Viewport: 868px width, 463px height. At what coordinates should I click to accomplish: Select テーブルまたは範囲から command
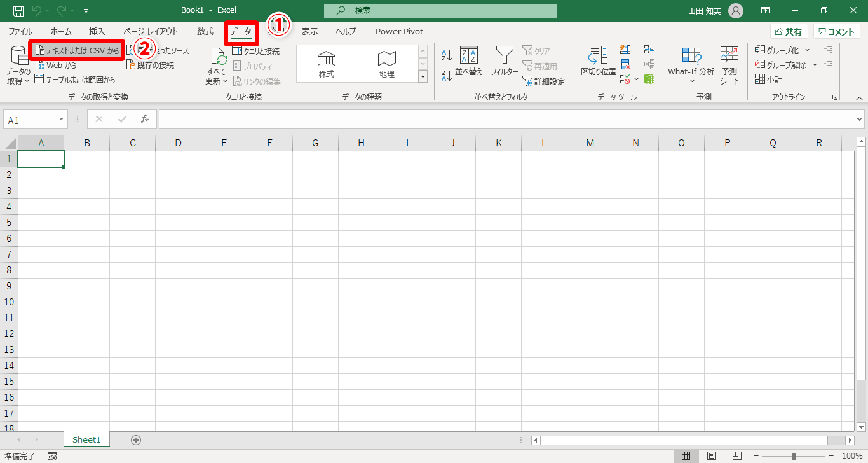coord(75,79)
